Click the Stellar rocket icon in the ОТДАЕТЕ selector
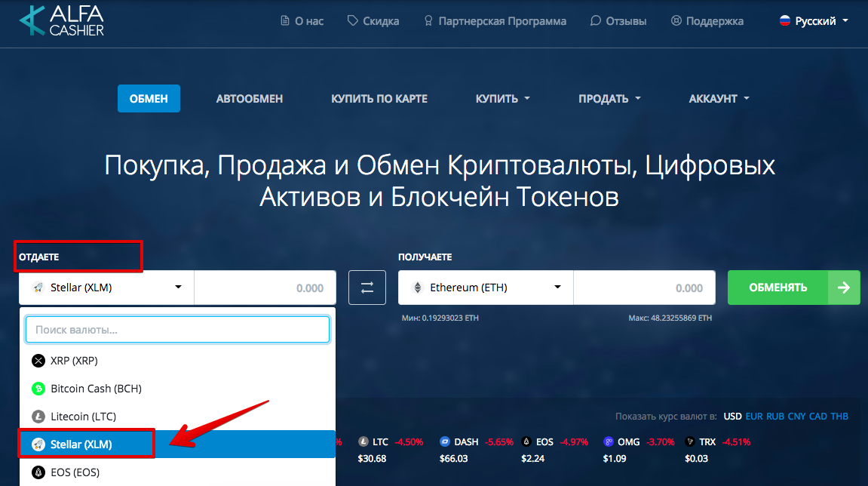 point(38,288)
